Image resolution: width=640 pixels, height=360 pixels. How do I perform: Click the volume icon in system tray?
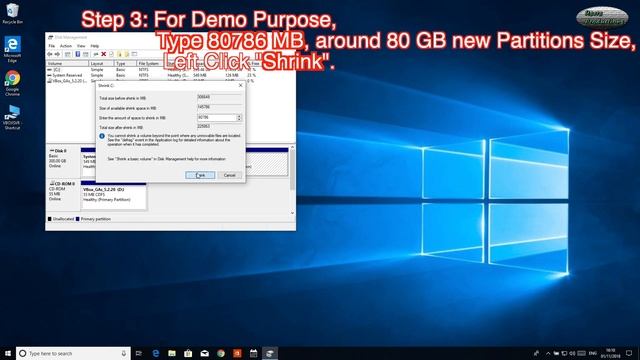pos(572,353)
